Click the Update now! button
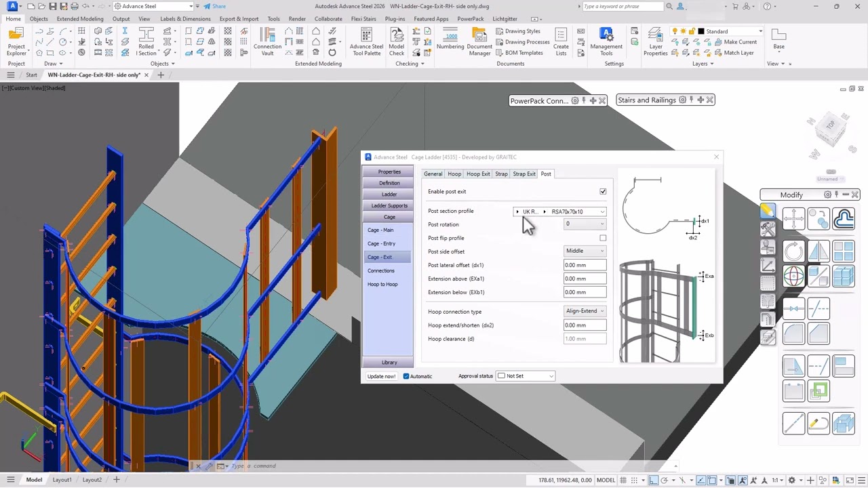Image resolution: width=868 pixels, height=488 pixels. (381, 376)
